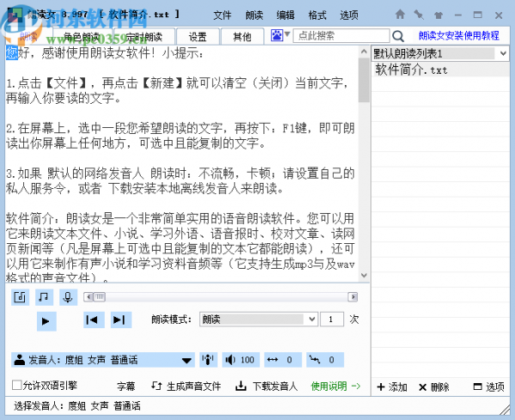Open the 编辑 menu
This screenshot has width=515, height=420.
tap(286, 15)
